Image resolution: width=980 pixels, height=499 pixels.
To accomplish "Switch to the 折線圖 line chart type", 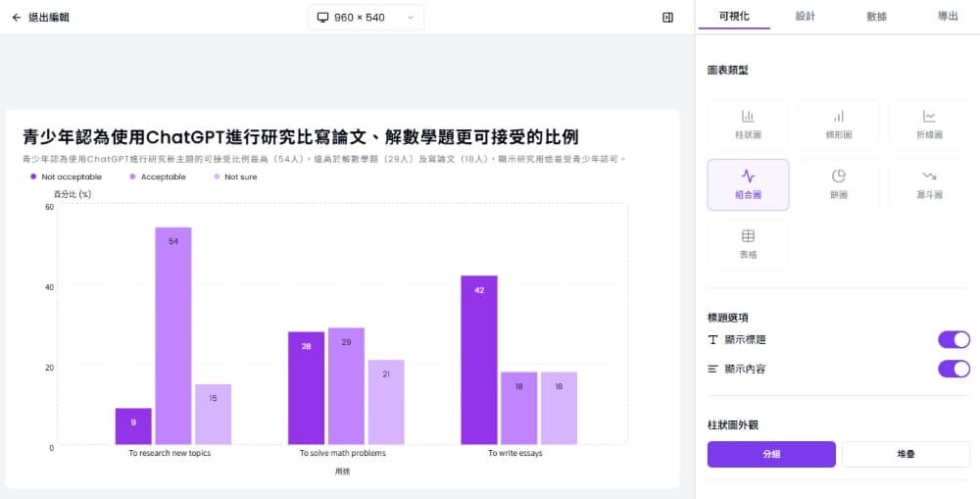I will click(929, 124).
